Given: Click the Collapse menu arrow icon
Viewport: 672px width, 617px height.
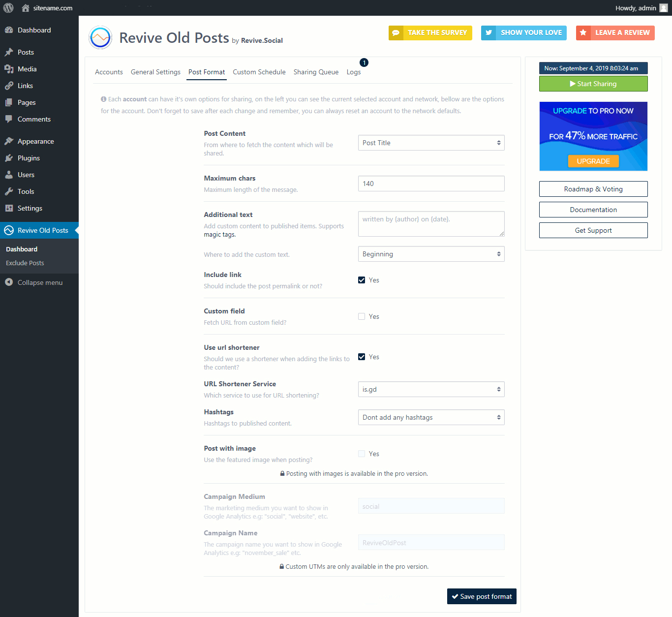Looking at the screenshot, I should tap(9, 282).
